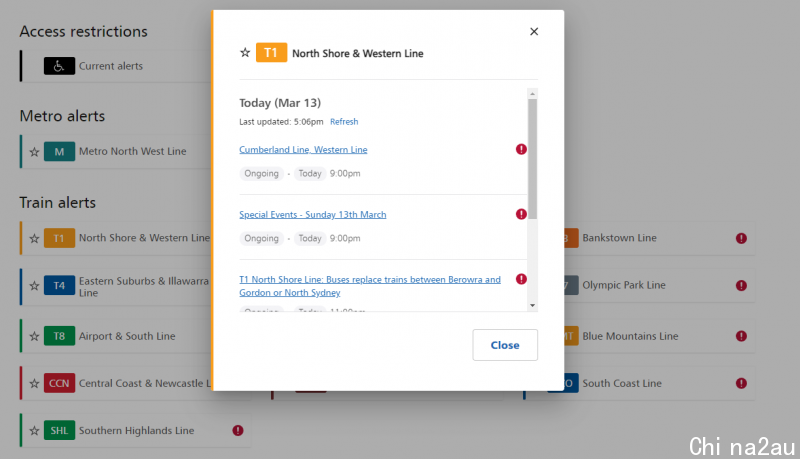Viewport: 800px width, 459px height.
Task: Open Metro North West Line alerts
Action: point(132,151)
